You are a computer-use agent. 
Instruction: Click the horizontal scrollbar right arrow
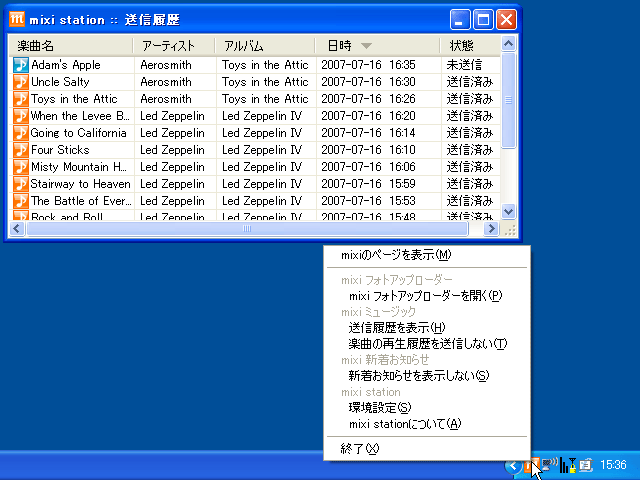[x=491, y=229]
